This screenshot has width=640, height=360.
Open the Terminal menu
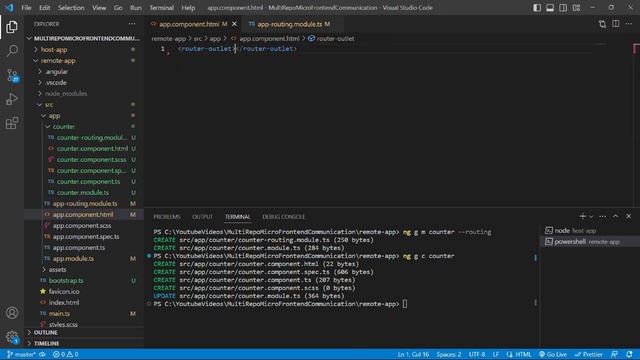pyautogui.click(x=161, y=8)
